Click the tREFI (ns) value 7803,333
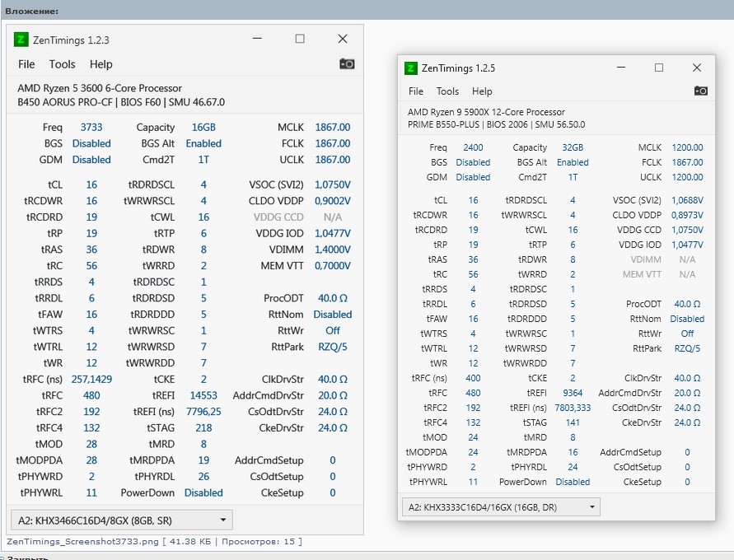This screenshot has height=560, width=734. tap(573, 408)
